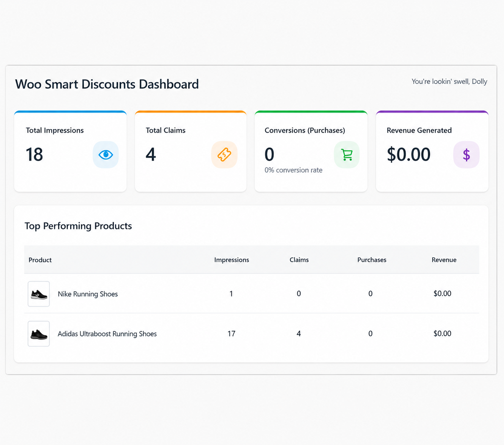Click the orange ticket claims icon

[224, 155]
